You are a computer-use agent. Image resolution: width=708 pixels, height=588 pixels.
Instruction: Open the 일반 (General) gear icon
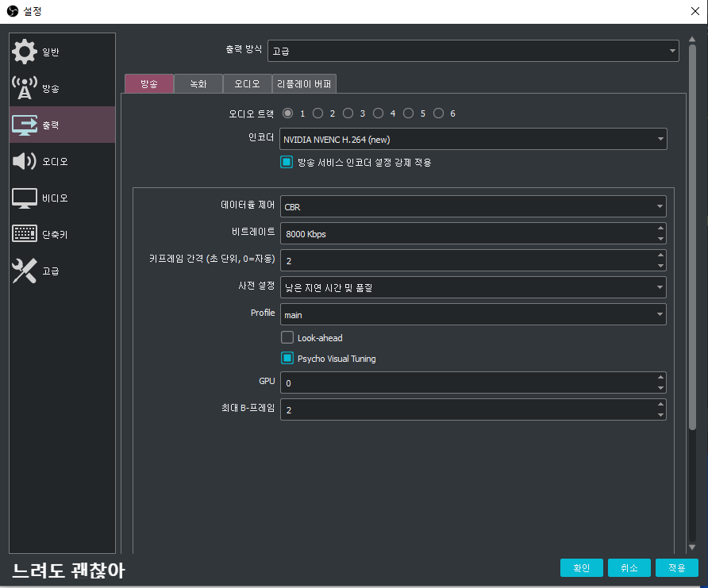[x=25, y=52]
